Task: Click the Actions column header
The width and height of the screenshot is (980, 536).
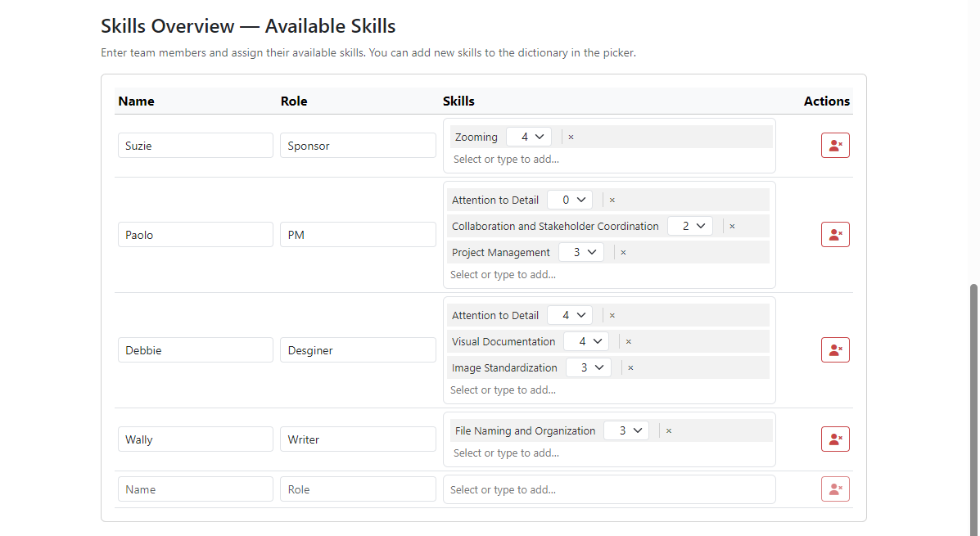Action: 826,101
